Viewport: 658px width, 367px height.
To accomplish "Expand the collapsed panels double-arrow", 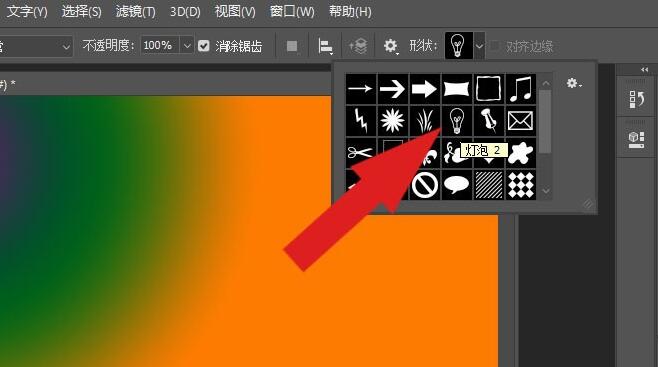I will (645, 69).
